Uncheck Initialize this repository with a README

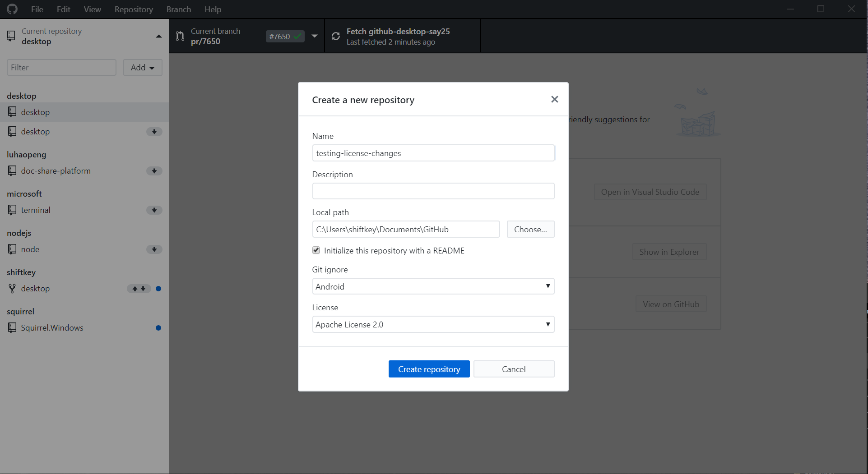click(316, 250)
